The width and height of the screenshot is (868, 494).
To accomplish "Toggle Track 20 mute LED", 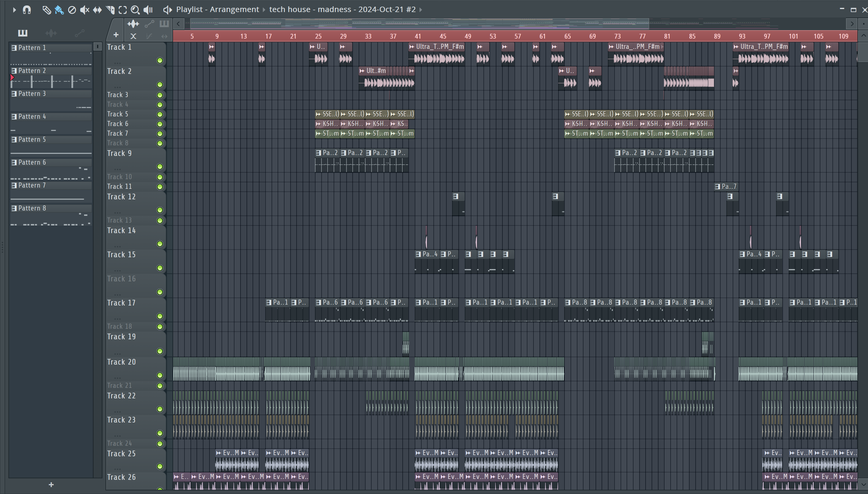I will 160,375.
